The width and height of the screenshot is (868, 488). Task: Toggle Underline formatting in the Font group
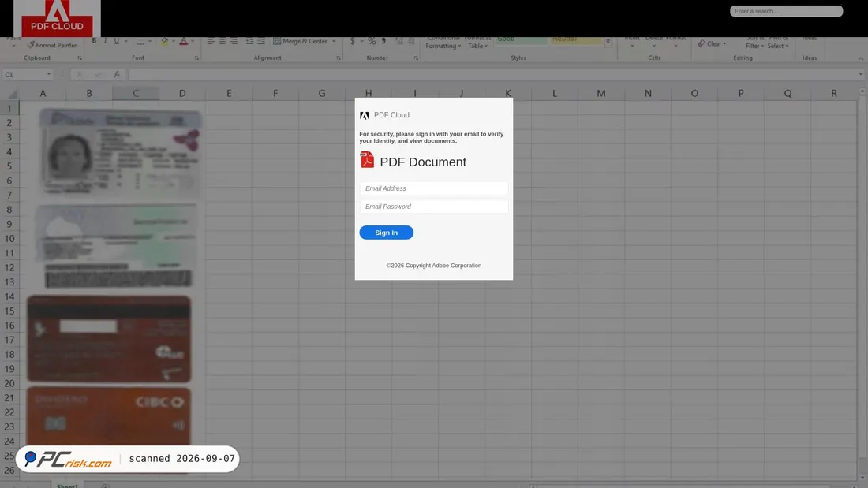coord(116,41)
